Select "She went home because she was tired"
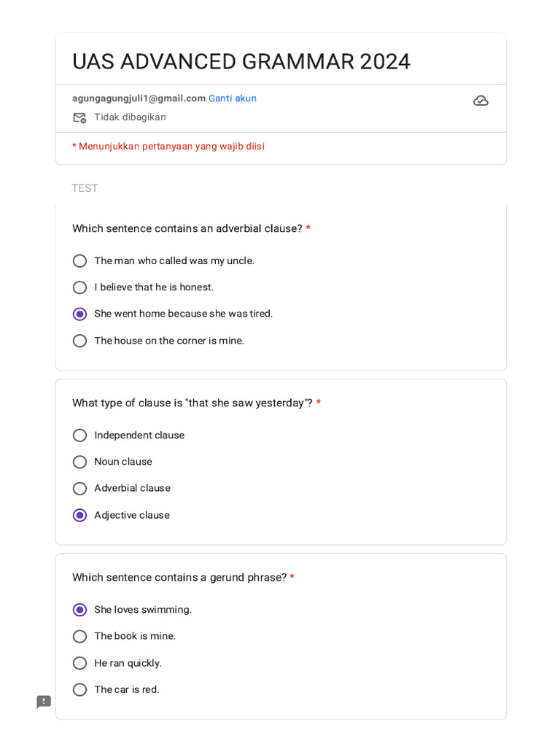Viewport: 560px width, 747px height. pos(80,314)
